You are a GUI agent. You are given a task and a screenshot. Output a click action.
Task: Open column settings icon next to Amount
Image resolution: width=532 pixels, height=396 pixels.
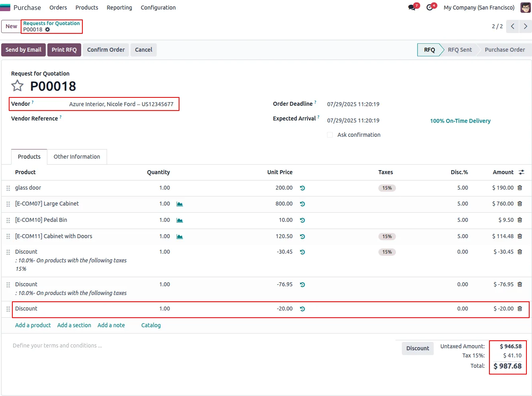521,172
